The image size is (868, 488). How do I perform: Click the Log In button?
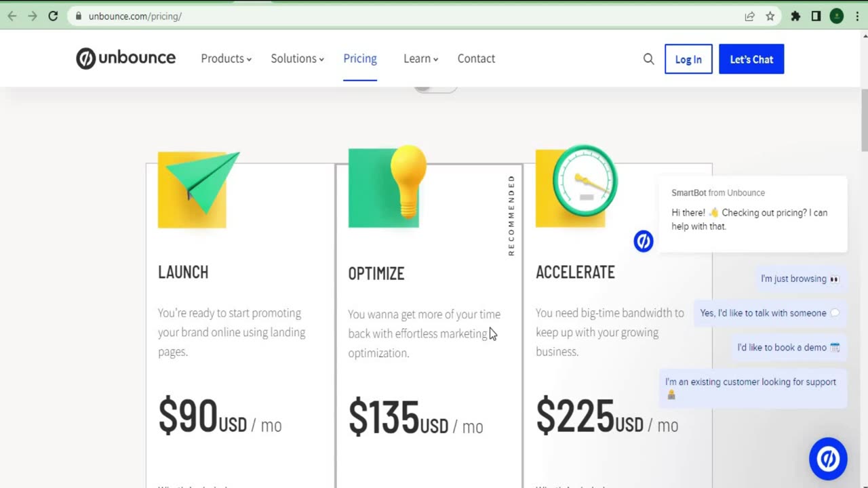point(688,59)
